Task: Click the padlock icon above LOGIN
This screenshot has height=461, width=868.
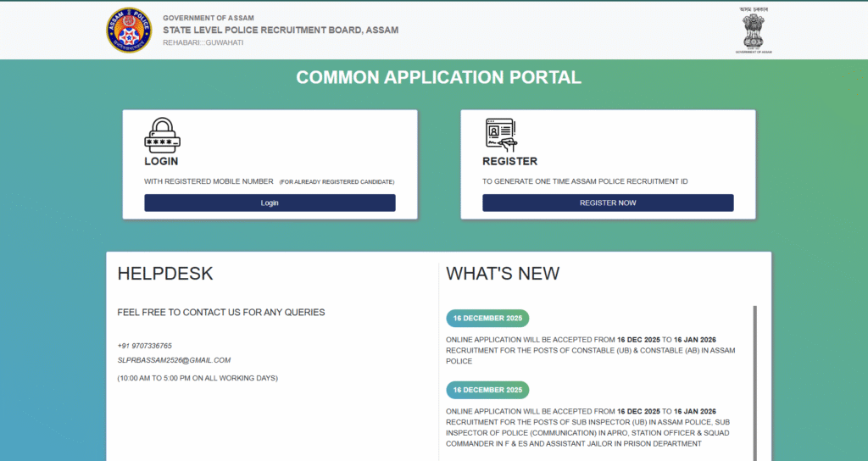Action: tap(163, 135)
